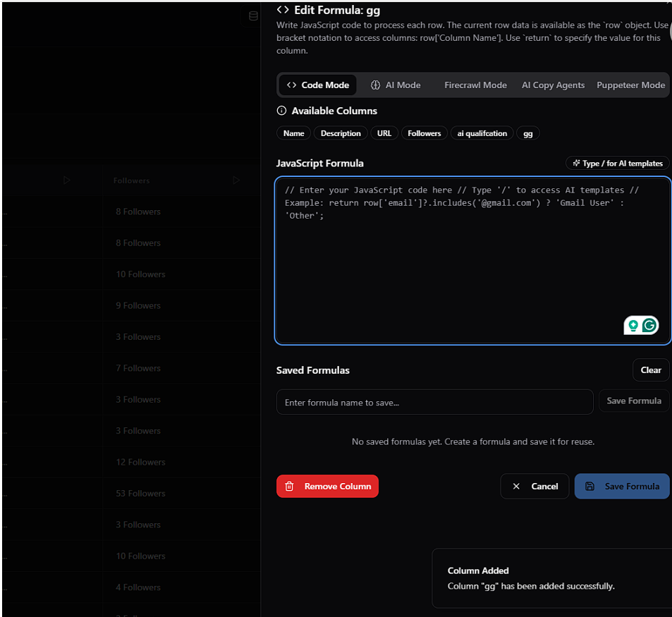Click the Grammarly icon in the editor

click(x=649, y=325)
